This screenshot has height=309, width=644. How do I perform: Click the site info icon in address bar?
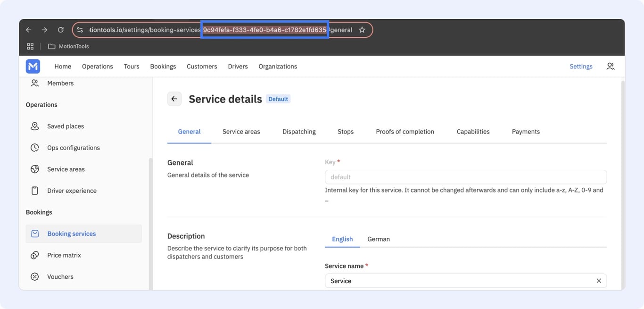[x=80, y=30]
